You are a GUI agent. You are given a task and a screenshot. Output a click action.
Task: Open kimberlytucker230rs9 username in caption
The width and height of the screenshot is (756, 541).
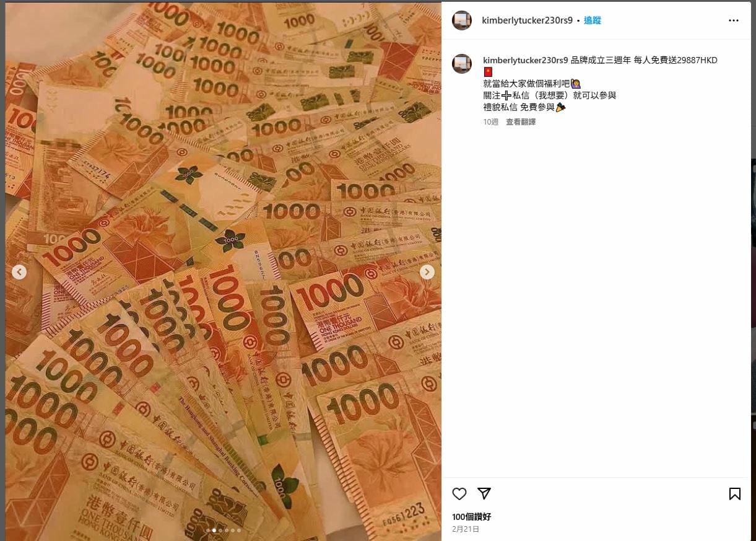coord(526,60)
